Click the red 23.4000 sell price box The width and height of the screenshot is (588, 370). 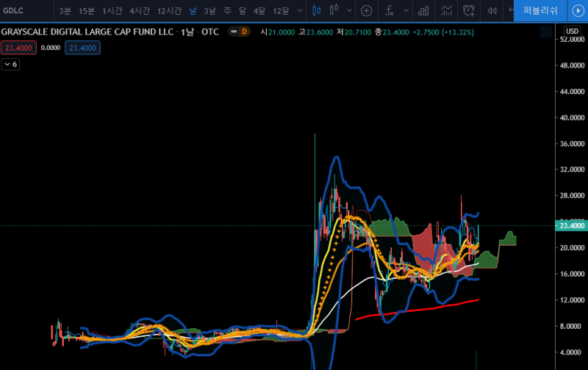pyautogui.click(x=18, y=48)
